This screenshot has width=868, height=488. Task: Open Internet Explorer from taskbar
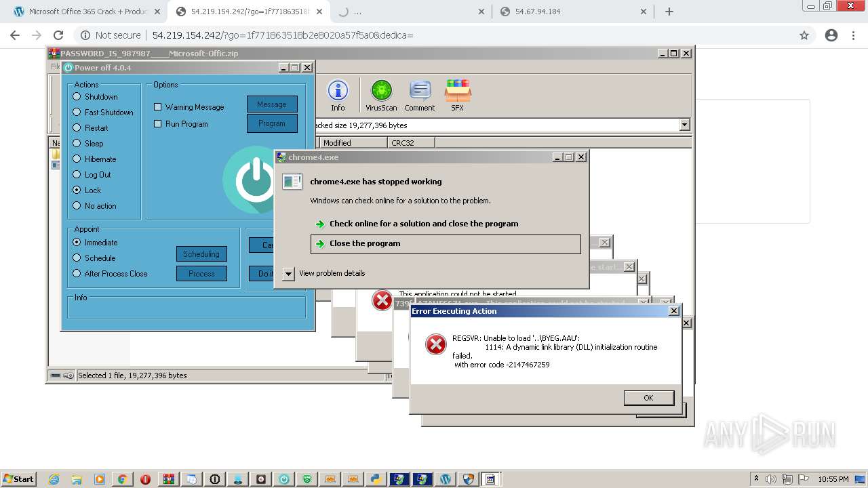(54, 479)
